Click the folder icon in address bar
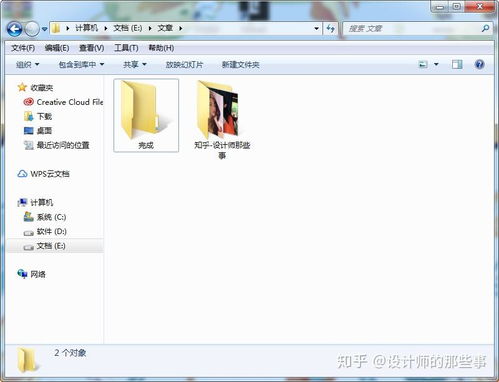The height and width of the screenshot is (382, 499). click(x=56, y=28)
